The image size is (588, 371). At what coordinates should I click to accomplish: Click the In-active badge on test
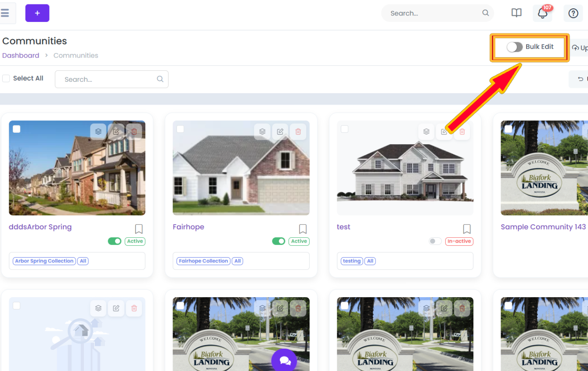(x=459, y=241)
